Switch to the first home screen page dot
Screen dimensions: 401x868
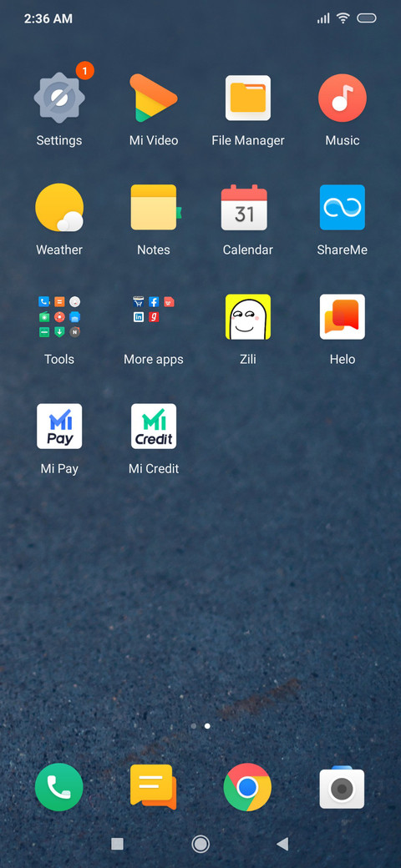(x=193, y=726)
